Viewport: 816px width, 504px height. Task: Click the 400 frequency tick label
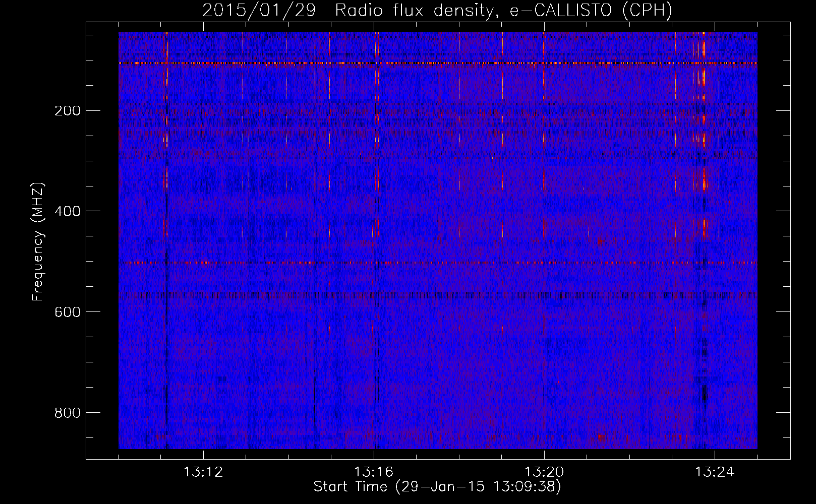coord(68,211)
